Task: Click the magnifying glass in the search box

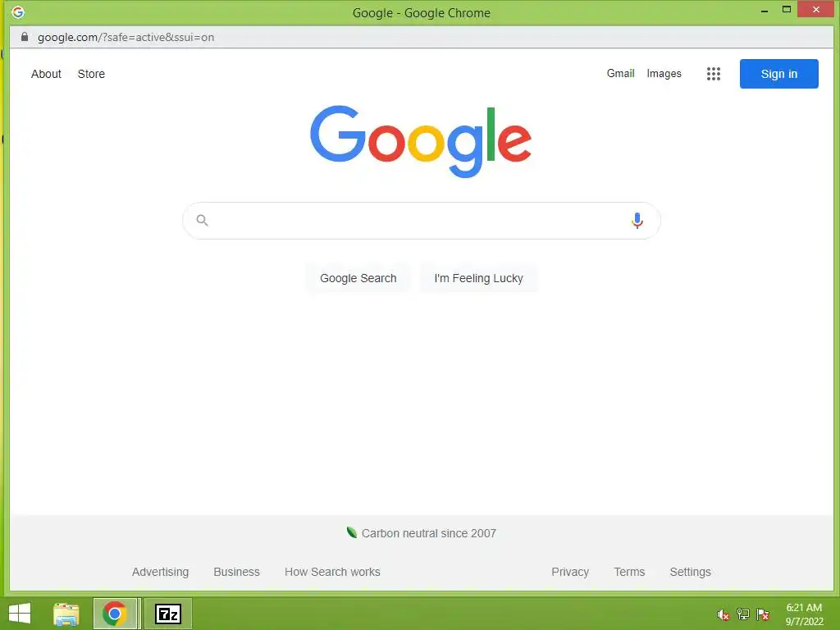Action: tap(202, 220)
